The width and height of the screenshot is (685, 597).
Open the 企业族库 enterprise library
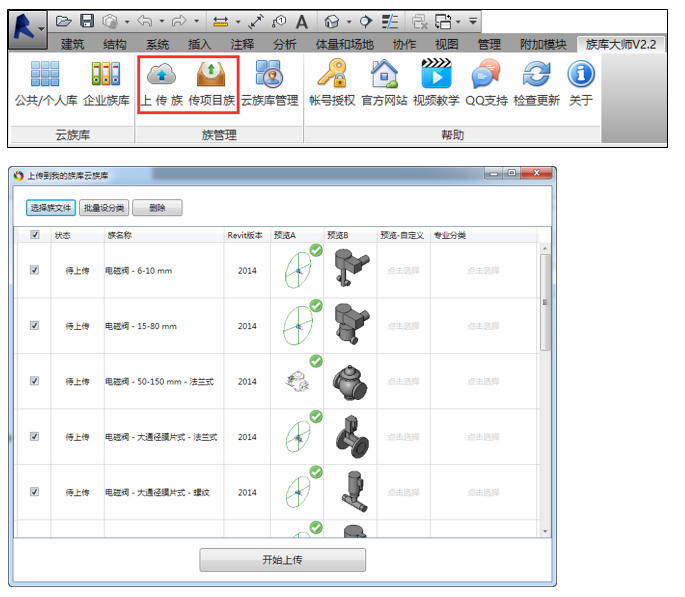[106, 77]
